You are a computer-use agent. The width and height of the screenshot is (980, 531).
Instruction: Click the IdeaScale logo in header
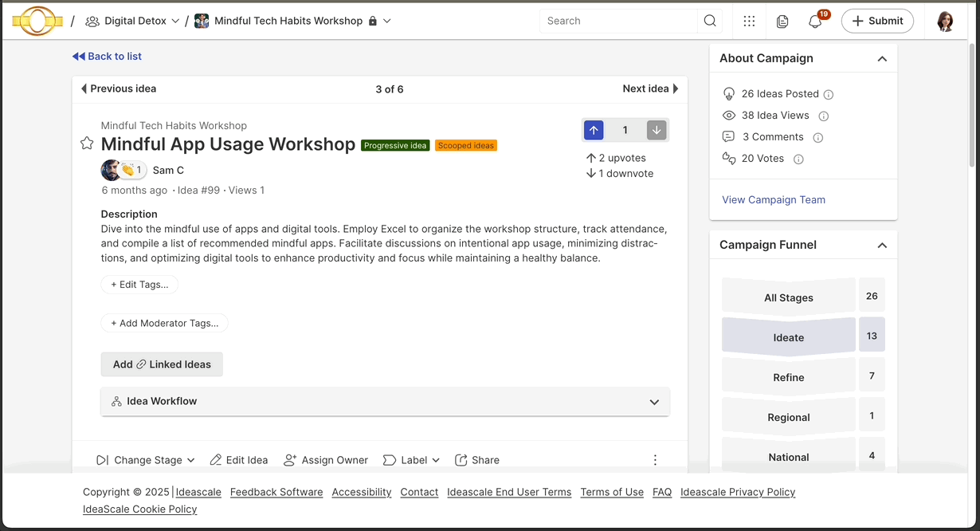[37, 22]
